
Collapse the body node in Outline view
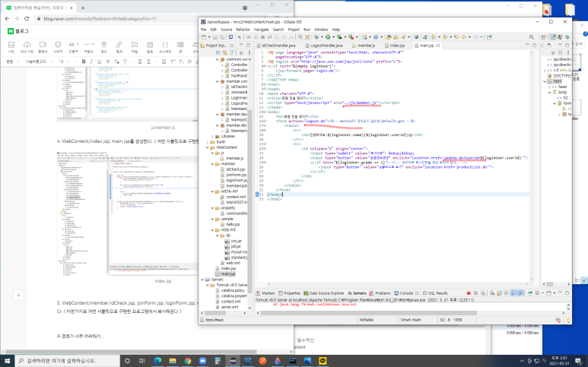(x=550, y=92)
